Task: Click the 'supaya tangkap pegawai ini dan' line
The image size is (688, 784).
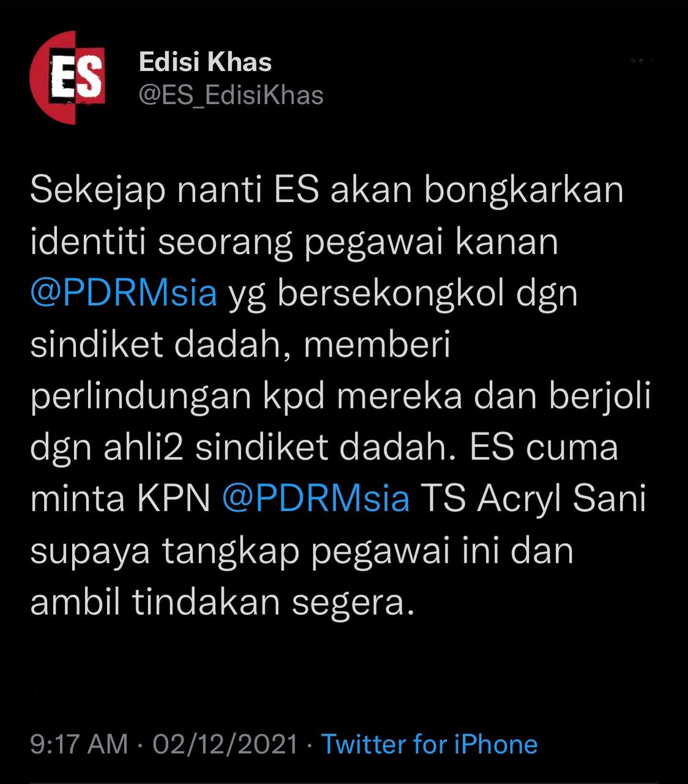Action: point(302,552)
